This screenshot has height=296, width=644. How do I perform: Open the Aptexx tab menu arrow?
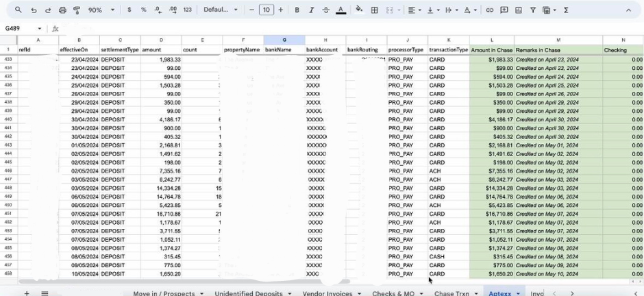pos(519,293)
